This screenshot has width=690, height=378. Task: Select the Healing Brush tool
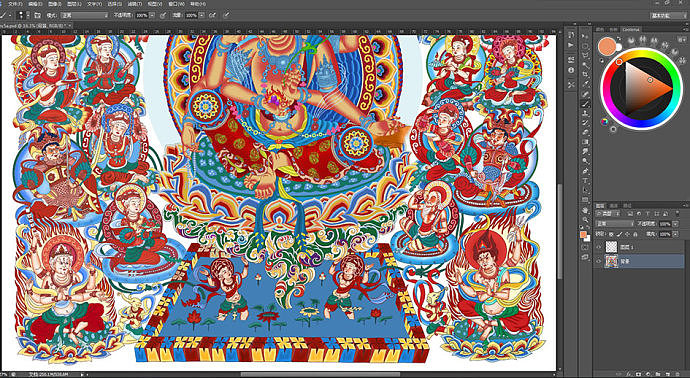tap(585, 94)
